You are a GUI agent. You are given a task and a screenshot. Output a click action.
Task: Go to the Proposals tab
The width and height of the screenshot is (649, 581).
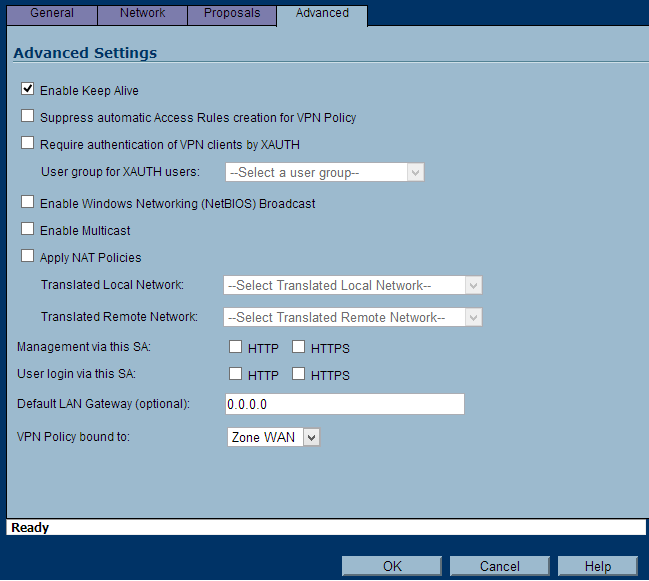(232, 14)
